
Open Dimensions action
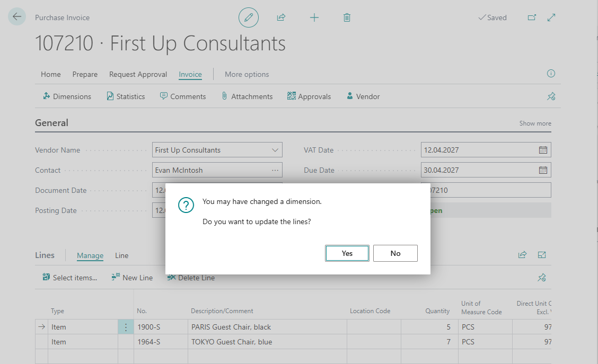click(67, 96)
